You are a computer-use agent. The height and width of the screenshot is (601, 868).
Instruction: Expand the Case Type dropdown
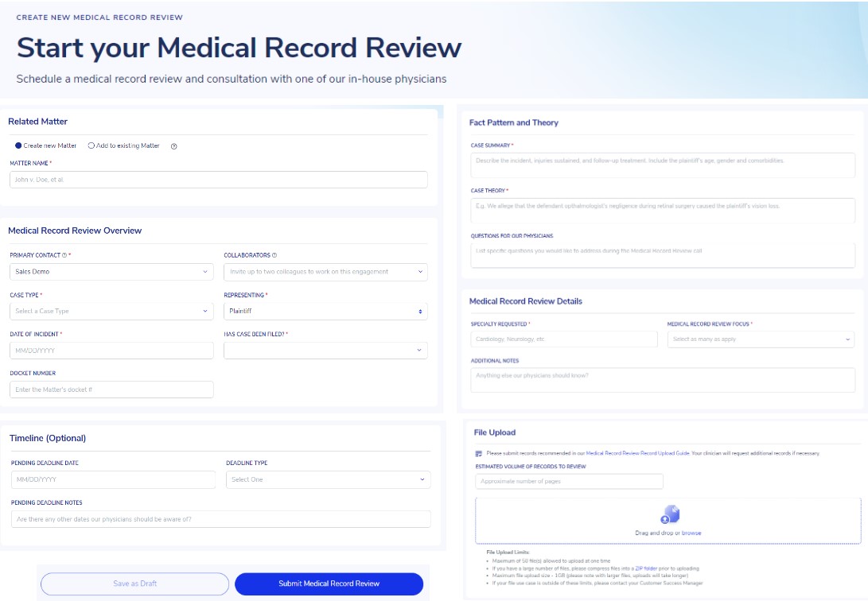coord(111,311)
